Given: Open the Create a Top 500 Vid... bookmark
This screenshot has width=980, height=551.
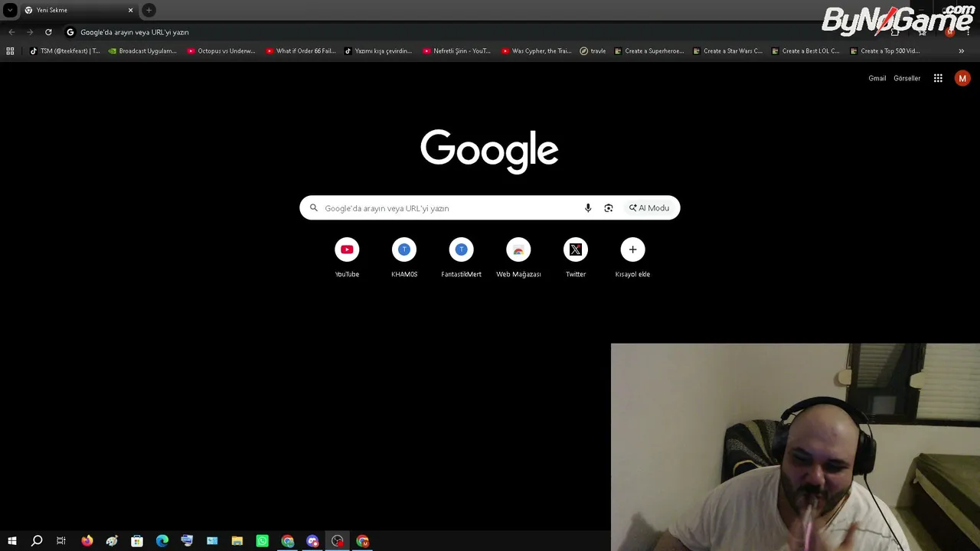Looking at the screenshot, I should tap(885, 51).
